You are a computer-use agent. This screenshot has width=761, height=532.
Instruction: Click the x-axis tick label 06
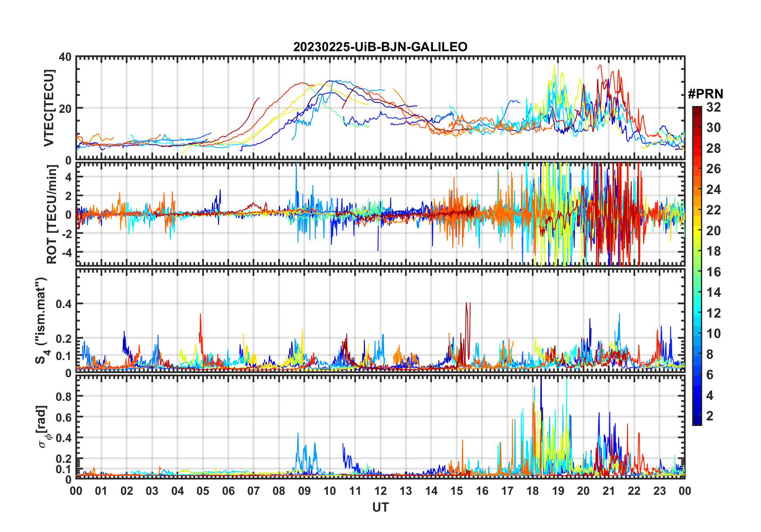point(228,491)
